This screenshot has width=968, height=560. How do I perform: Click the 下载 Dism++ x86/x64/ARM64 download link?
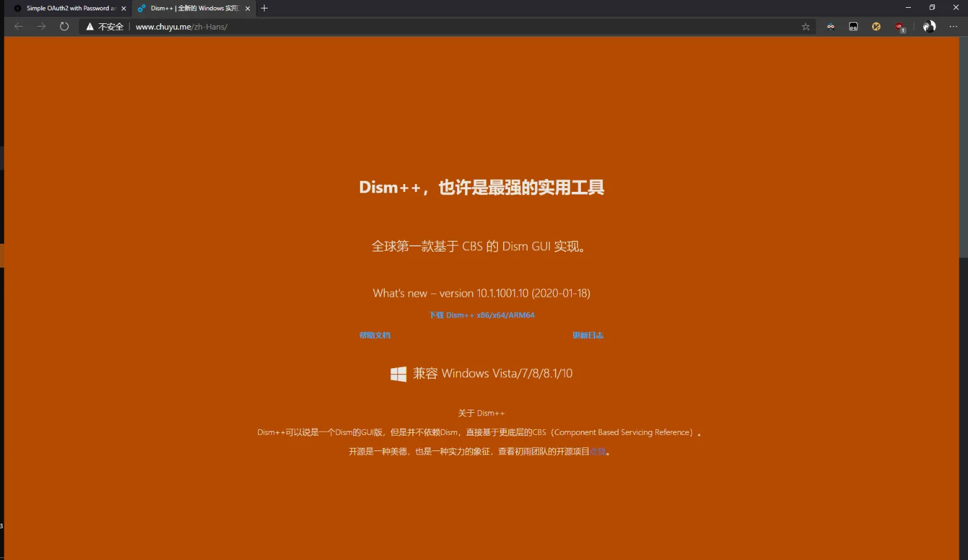click(482, 315)
